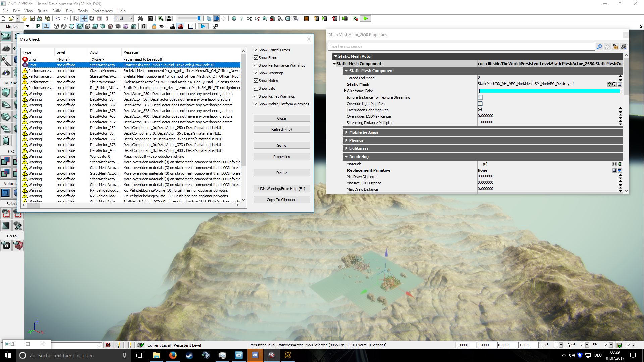Open Discord from the Windows taskbar
The height and width of the screenshot is (362, 644).
coord(255,355)
